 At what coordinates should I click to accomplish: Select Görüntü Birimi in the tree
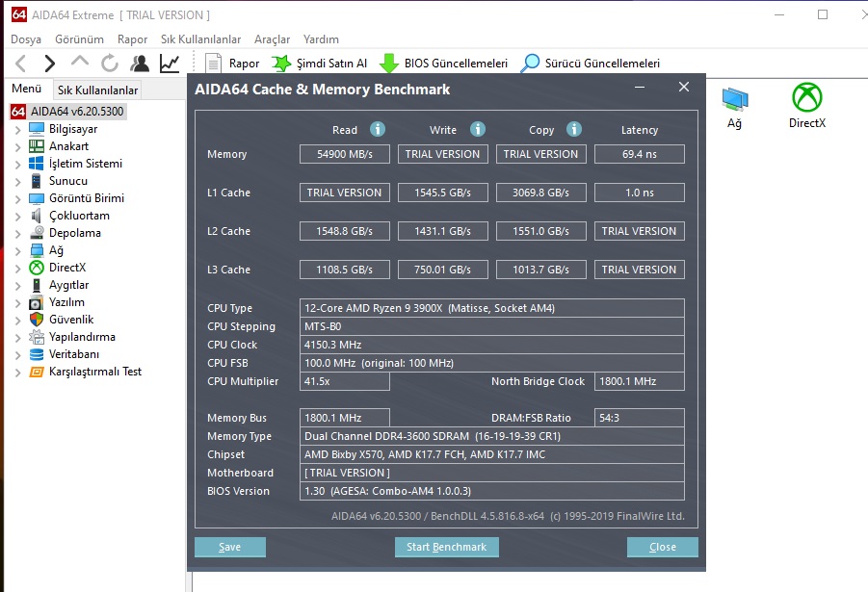click(86, 198)
